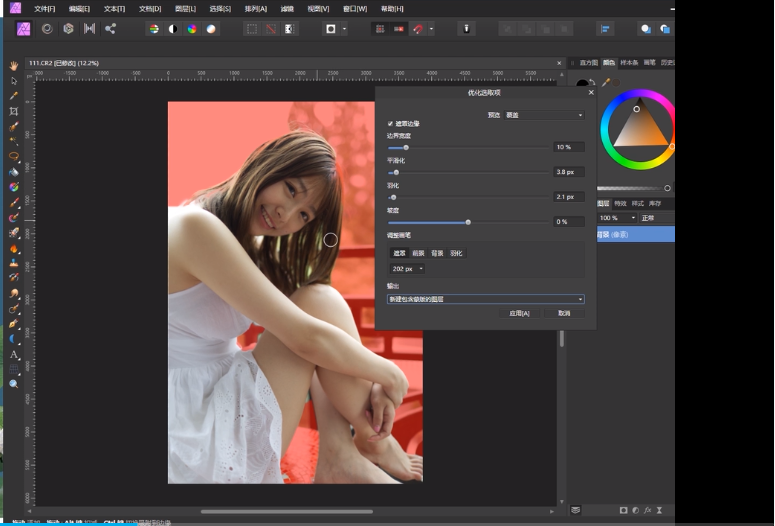Open the Quick Mask options arrow
Viewport: 775px width, 526px height.
coord(344,29)
